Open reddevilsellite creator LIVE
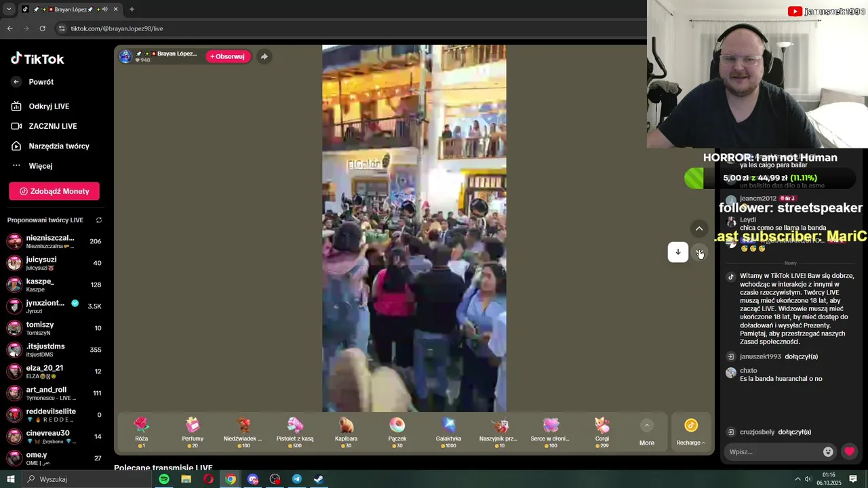 click(54, 415)
